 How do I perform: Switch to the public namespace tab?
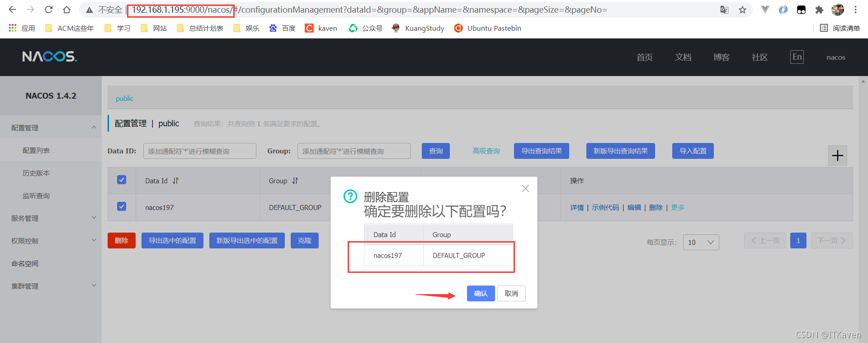pyautogui.click(x=125, y=98)
